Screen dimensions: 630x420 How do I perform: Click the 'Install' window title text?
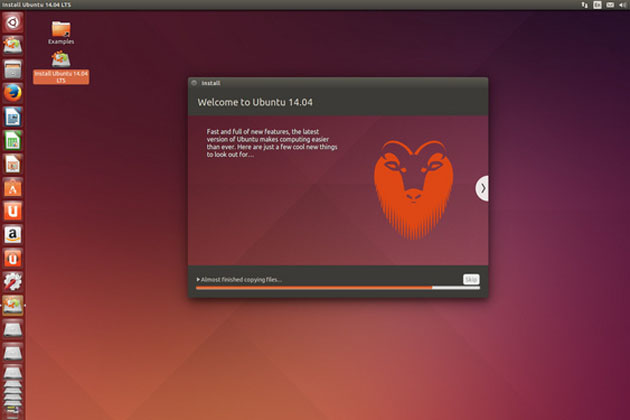click(x=211, y=83)
